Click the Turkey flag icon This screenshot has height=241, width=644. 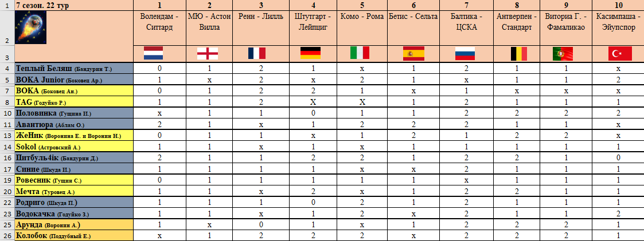coord(619,54)
